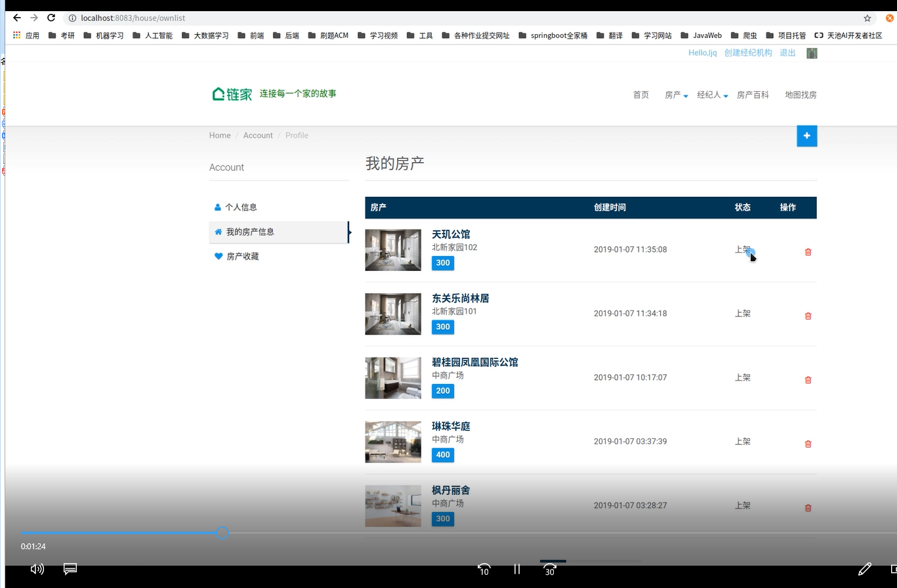Expand the 房产 dropdown in navigation

coord(677,95)
